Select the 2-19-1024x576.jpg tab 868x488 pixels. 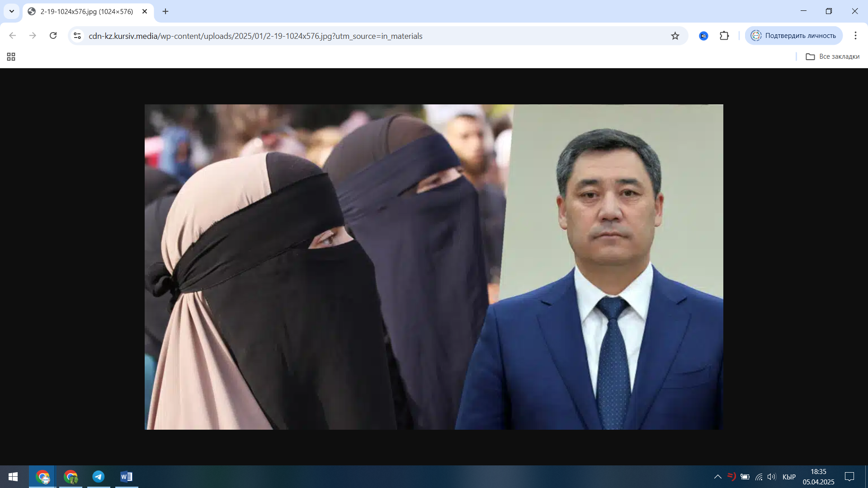pos(86,12)
